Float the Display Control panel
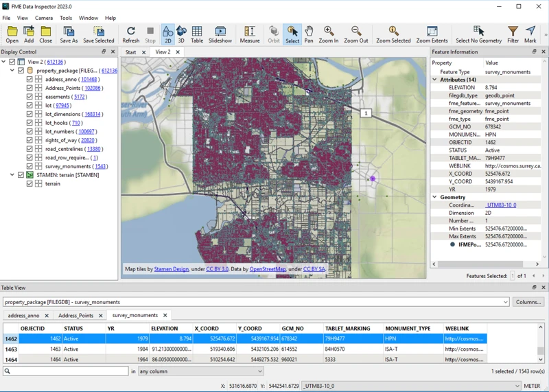 pyautogui.click(x=104, y=51)
